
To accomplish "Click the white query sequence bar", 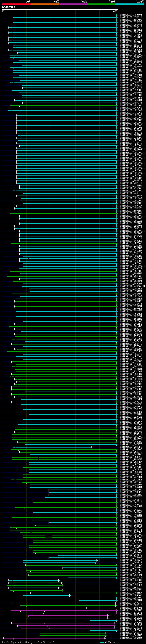I will 60,10.
